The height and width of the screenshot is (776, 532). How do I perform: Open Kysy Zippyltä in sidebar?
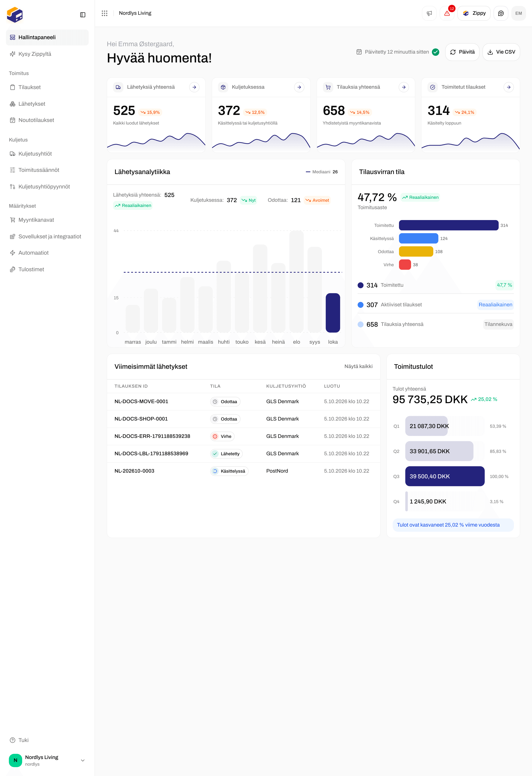point(47,54)
